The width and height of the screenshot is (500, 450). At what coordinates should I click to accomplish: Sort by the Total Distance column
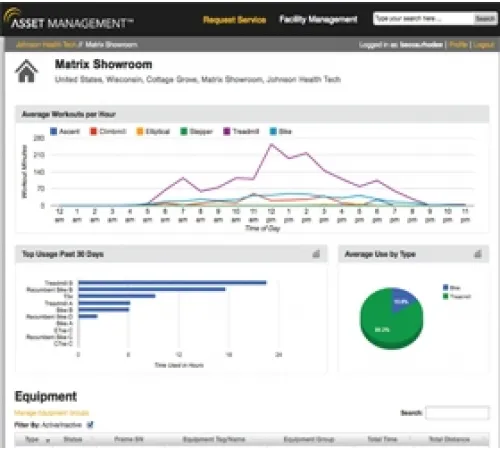449,439
